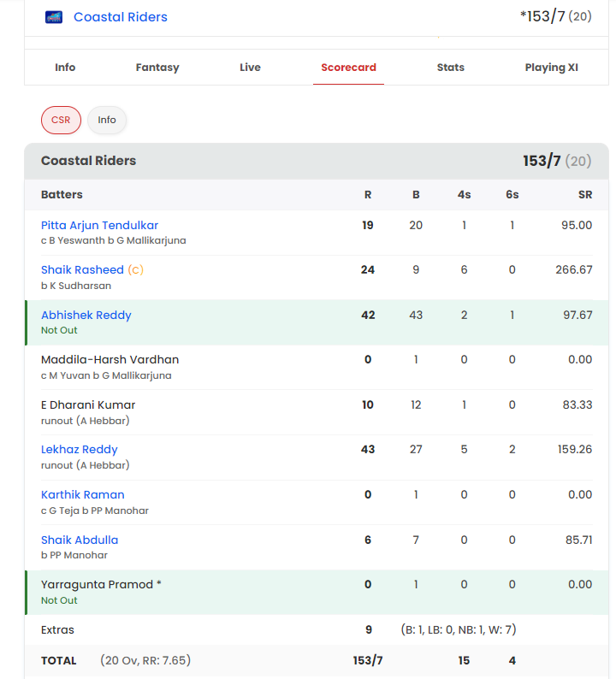Click the Yarragunta Pramod batter row

317,592
